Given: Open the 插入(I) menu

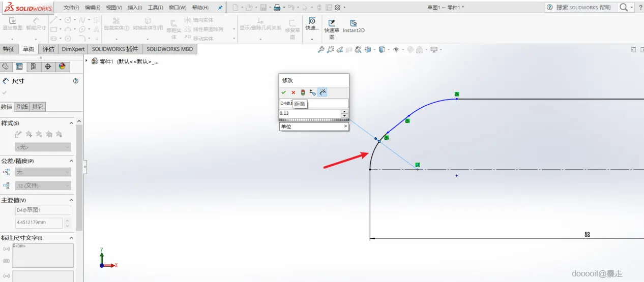Looking at the screenshot, I should pos(135,8).
